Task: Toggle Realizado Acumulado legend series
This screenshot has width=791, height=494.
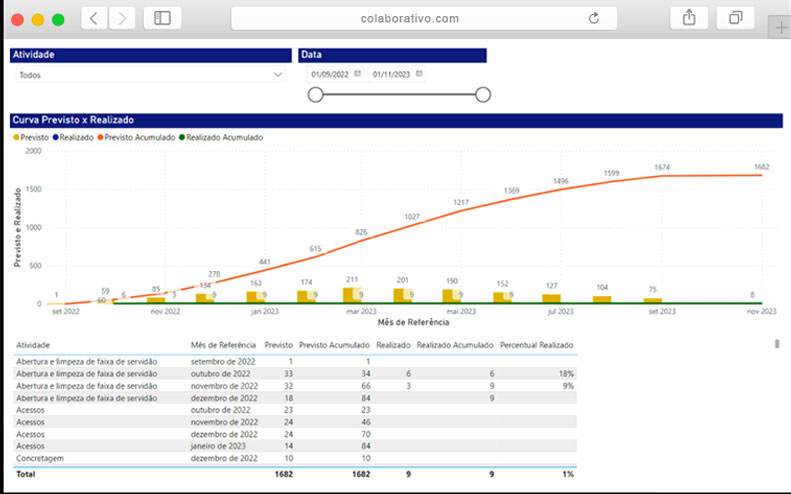Action: [x=221, y=137]
